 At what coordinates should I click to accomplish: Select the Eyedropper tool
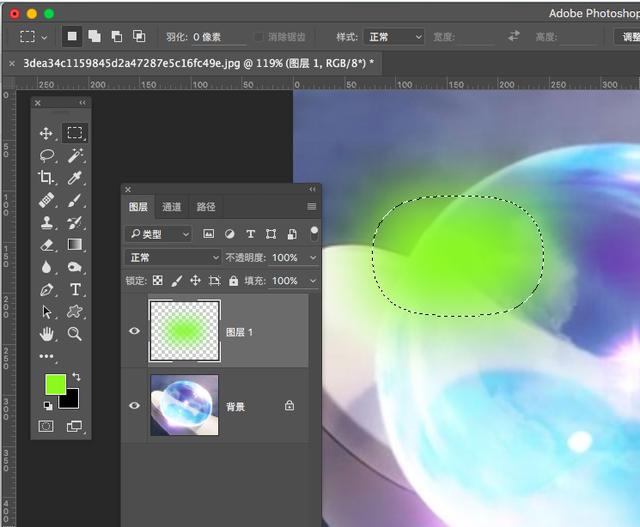click(x=75, y=178)
